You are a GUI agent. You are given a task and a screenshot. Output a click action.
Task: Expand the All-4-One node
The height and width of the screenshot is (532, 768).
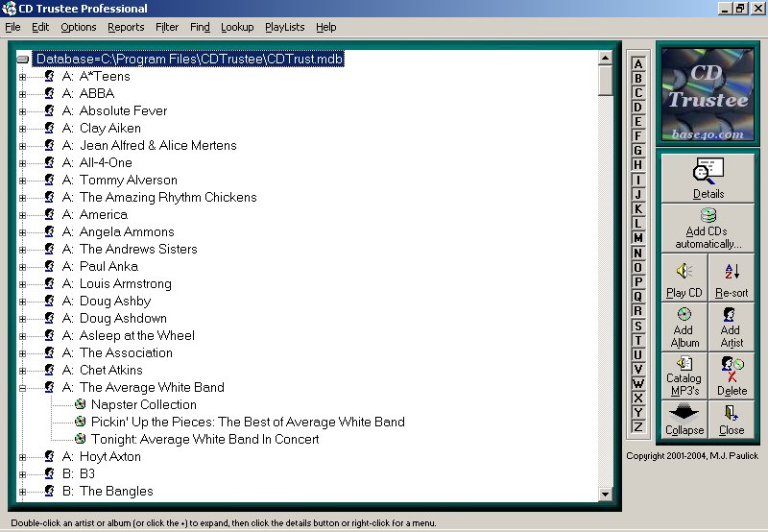pos(22,163)
